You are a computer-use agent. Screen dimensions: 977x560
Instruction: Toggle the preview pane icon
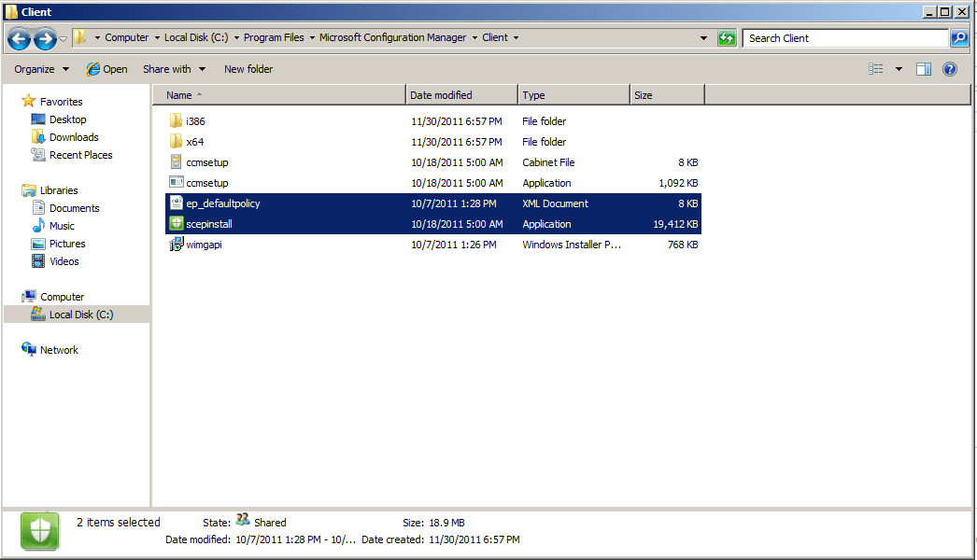pyautogui.click(x=924, y=69)
